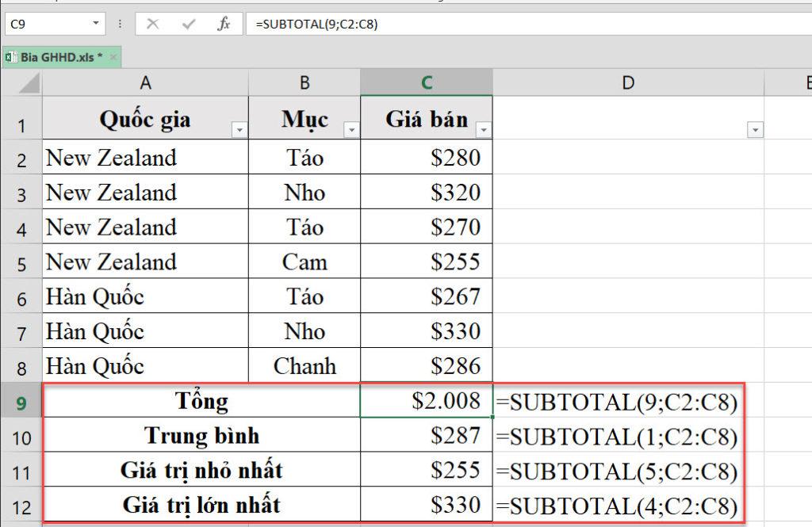This screenshot has width=812, height=527.
Task: Select the cell containing Tổng
Action: coord(202,401)
